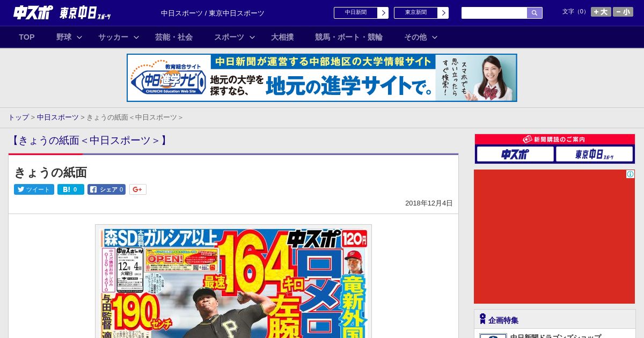
Task: Open 東京新聞 link button in header
Action: tap(421, 13)
